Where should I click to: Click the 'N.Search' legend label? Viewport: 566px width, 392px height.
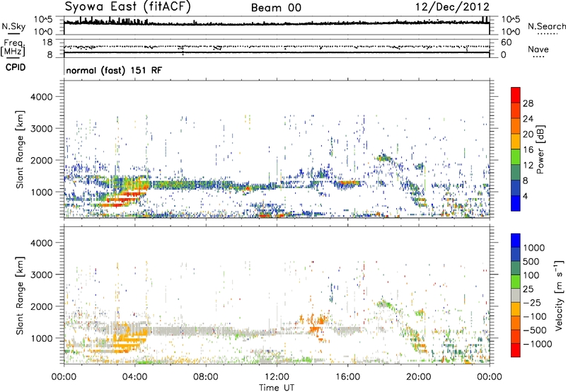(546, 26)
